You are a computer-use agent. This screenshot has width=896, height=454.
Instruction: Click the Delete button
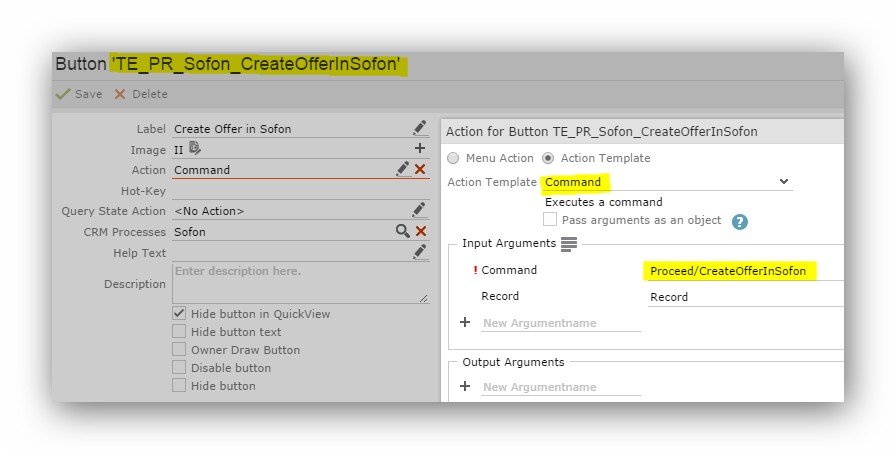[x=141, y=94]
